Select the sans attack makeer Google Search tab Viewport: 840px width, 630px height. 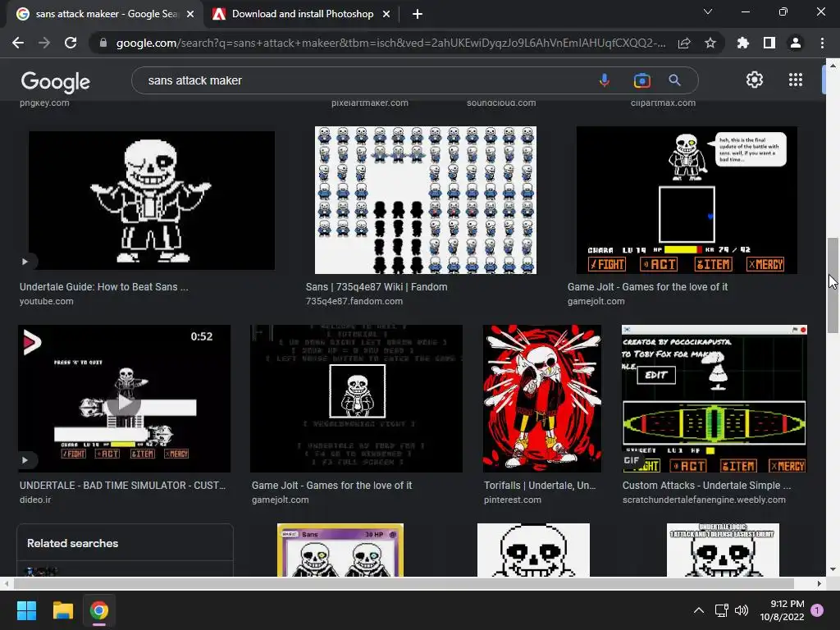coord(104,15)
